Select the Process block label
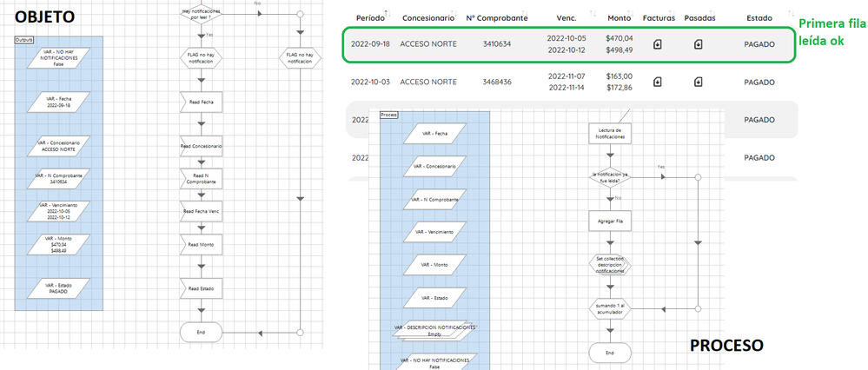The width and height of the screenshot is (868, 370). click(389, 115)
